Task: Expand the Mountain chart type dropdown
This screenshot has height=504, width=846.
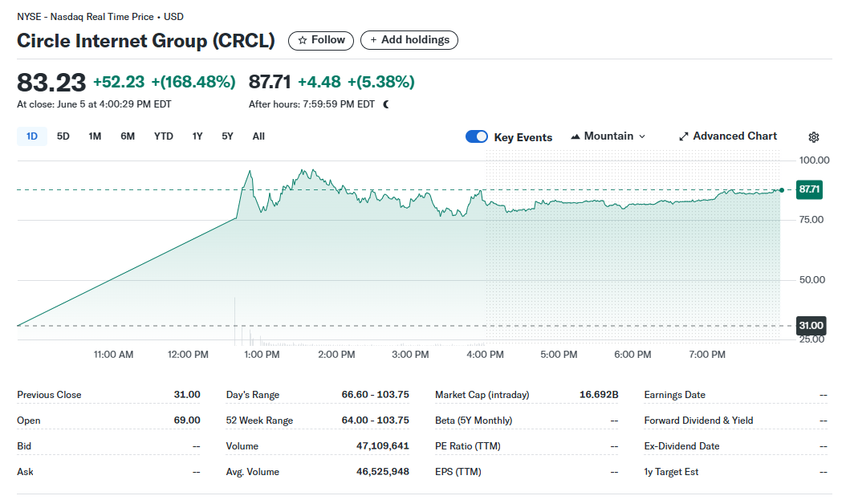Action: coord(608,136)
